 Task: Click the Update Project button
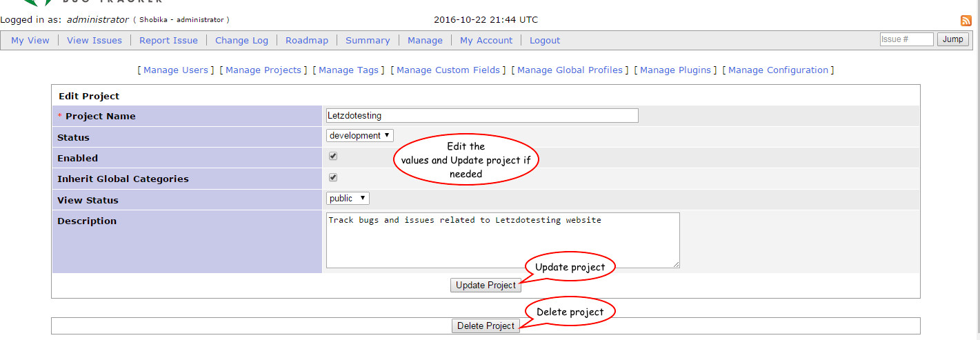click(x=486, y=285)
